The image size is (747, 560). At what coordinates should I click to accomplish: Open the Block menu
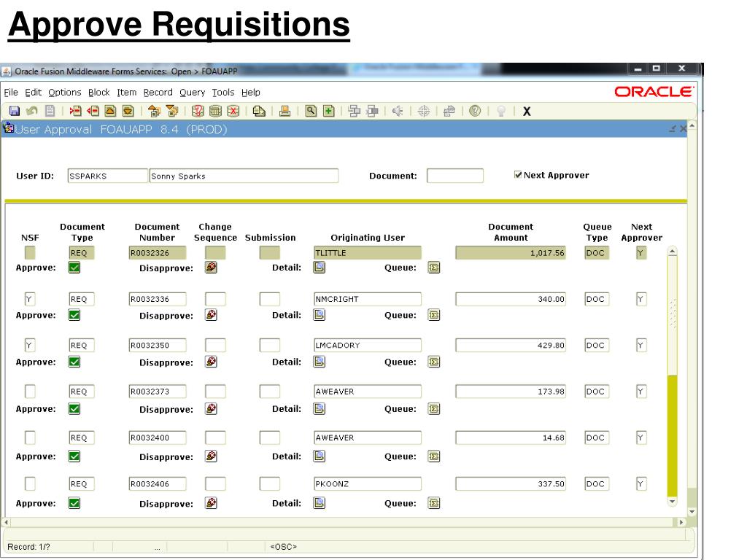click(99, 93)
